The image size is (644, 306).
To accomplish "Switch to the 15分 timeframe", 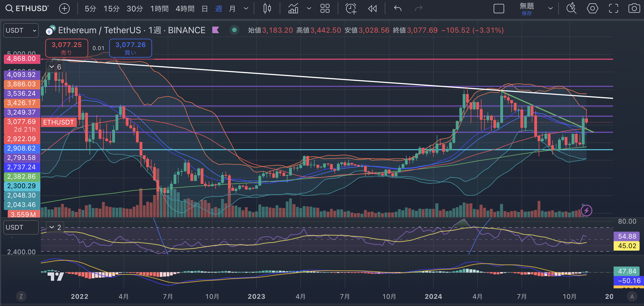I will pyautogui.click(x=111, y=9).
